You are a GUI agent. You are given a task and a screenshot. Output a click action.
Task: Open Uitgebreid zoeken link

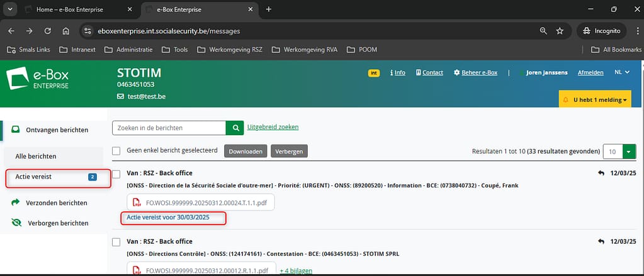[x=273, y=127]
